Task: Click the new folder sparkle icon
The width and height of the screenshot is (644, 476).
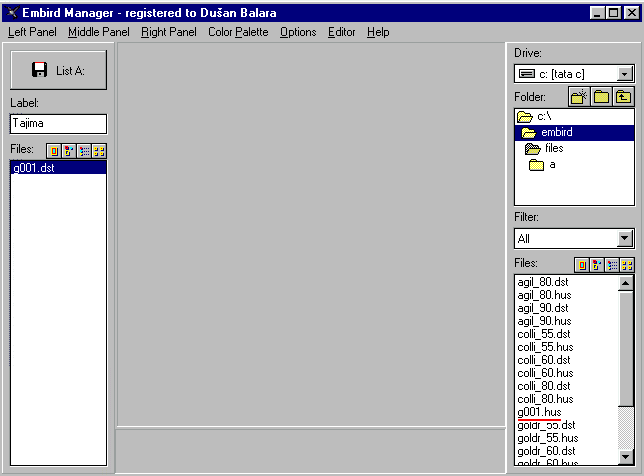Action: (579, 97)
